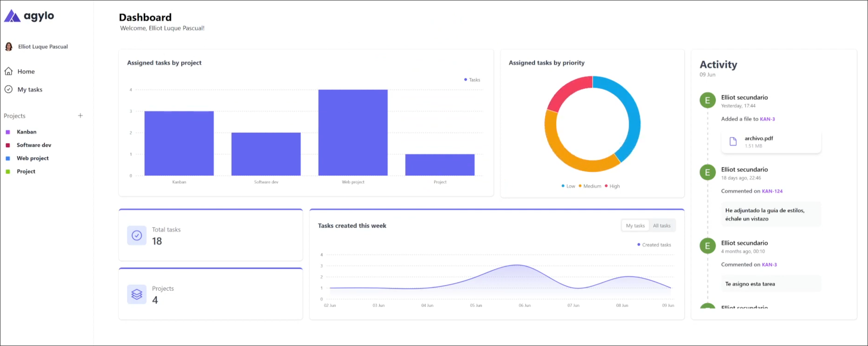Add a new project with the plus button
868x346 pixels.
click(x=80, y=116)
